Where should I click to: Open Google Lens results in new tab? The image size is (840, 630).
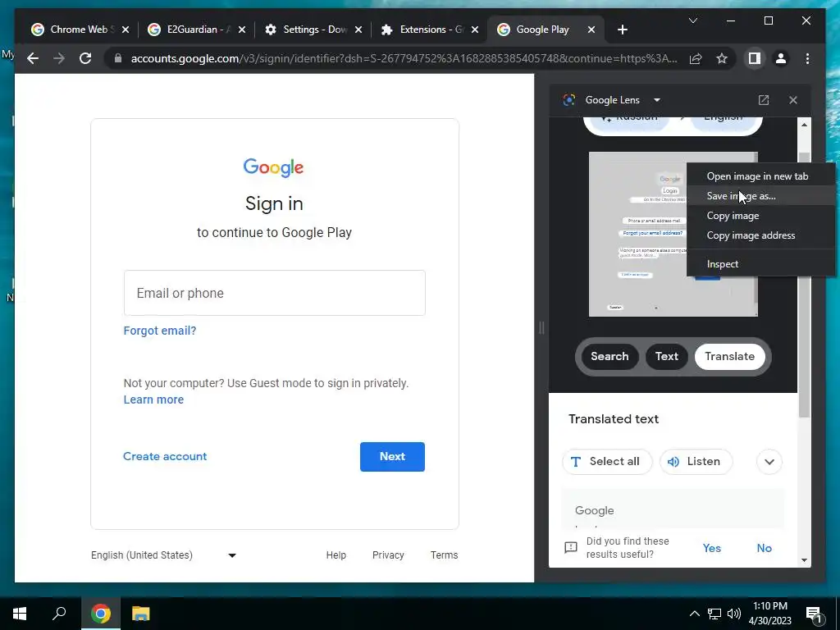(764, 100)
